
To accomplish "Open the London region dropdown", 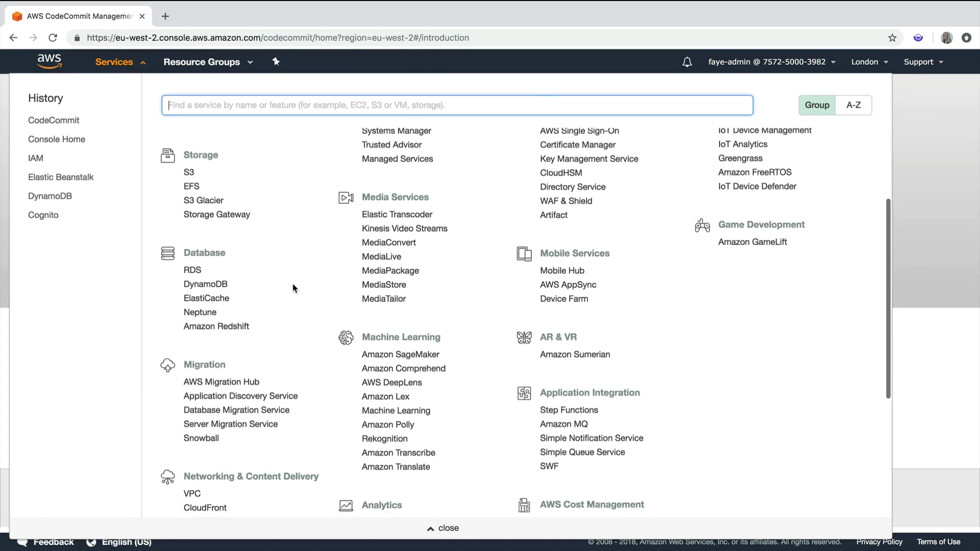I will 869,62.
